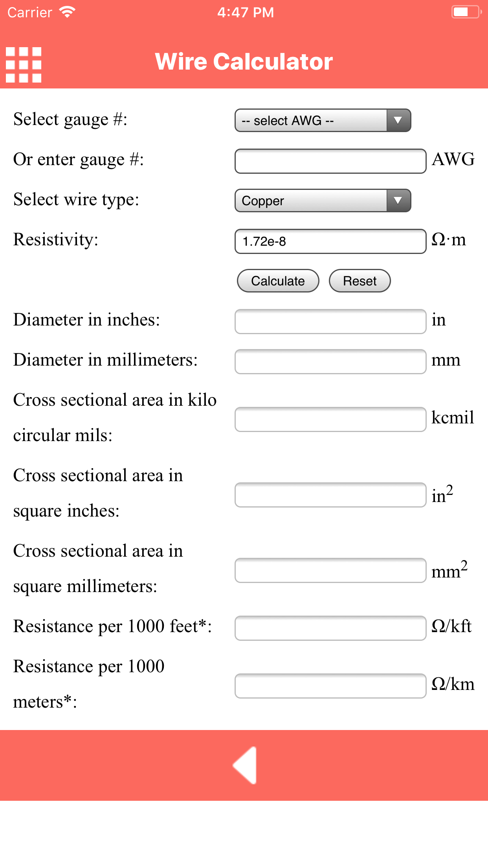Click the 'Wire Calculator' title text

(x=244, y=61)
